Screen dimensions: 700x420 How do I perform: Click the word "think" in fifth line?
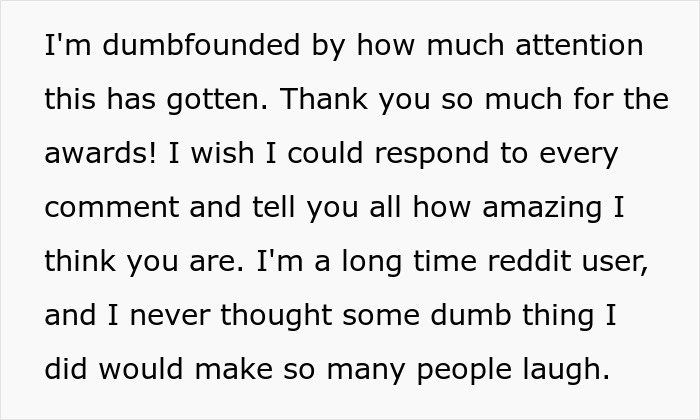(x=81, y=261)
